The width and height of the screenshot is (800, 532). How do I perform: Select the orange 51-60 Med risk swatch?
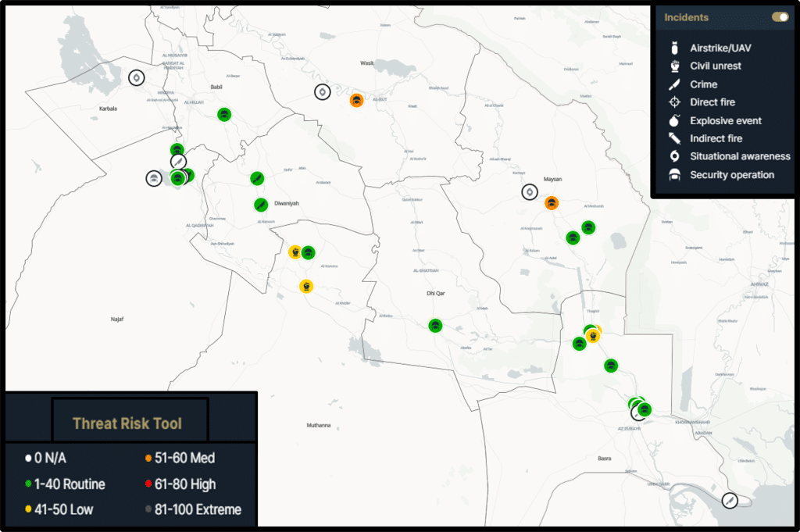(x=148, y=458)
